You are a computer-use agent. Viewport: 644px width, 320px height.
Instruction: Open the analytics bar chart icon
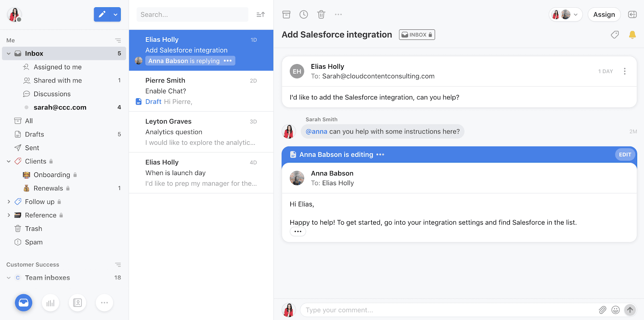[51, 303]
